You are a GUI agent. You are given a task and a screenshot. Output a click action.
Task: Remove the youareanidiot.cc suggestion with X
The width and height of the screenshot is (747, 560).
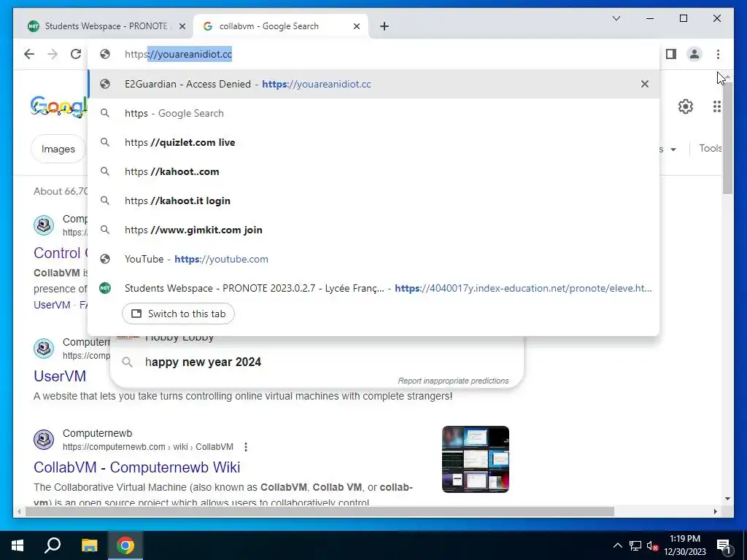point(645,84)
